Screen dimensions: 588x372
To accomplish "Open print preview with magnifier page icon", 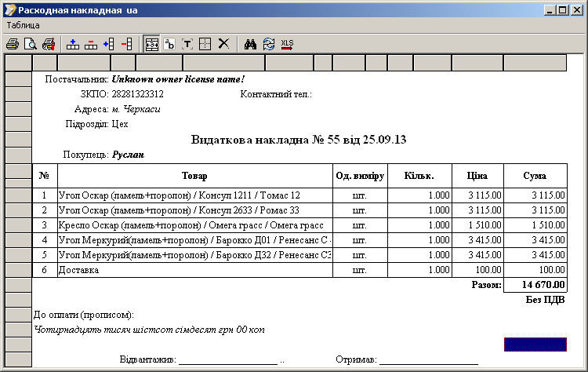I will [30, 44].
